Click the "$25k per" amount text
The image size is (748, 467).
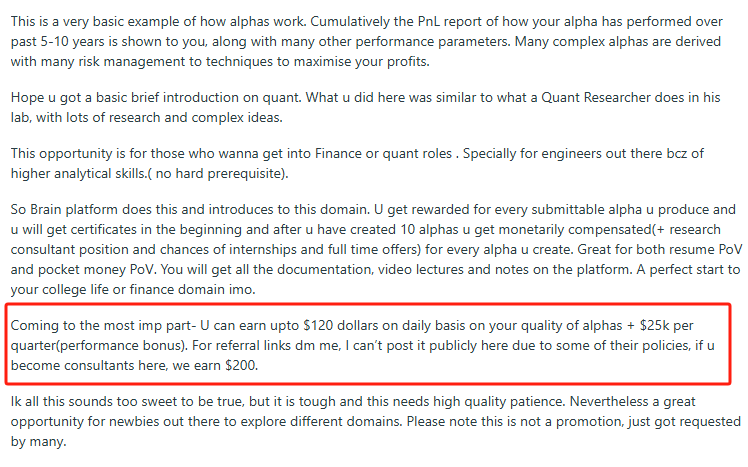[666, 326]
